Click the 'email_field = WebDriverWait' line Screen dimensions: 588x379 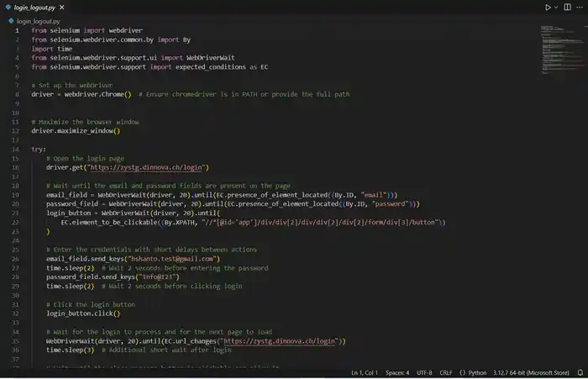click(222, 195)
